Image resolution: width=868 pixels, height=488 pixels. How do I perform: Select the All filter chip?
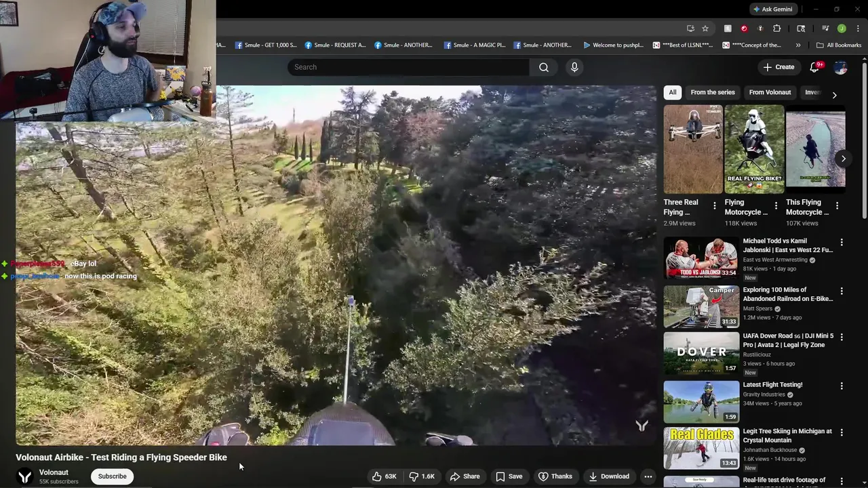click(x=673, y=92)
